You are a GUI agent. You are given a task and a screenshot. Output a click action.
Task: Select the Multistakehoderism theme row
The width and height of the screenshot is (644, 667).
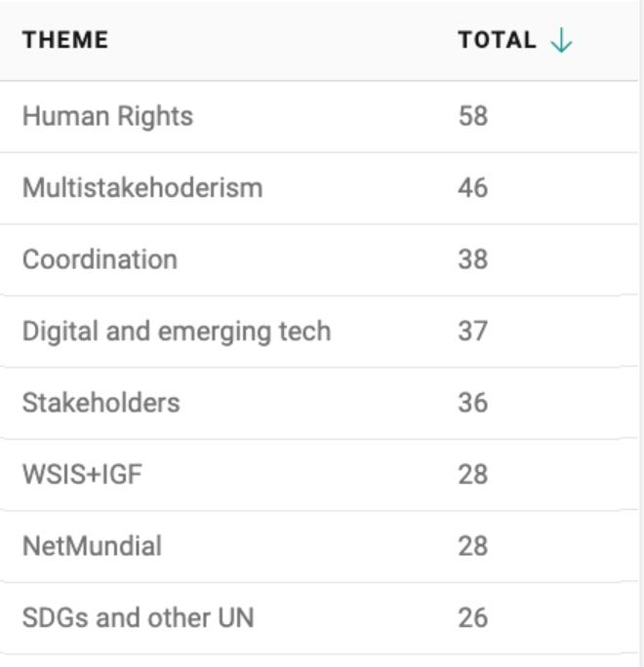point(319,188)
